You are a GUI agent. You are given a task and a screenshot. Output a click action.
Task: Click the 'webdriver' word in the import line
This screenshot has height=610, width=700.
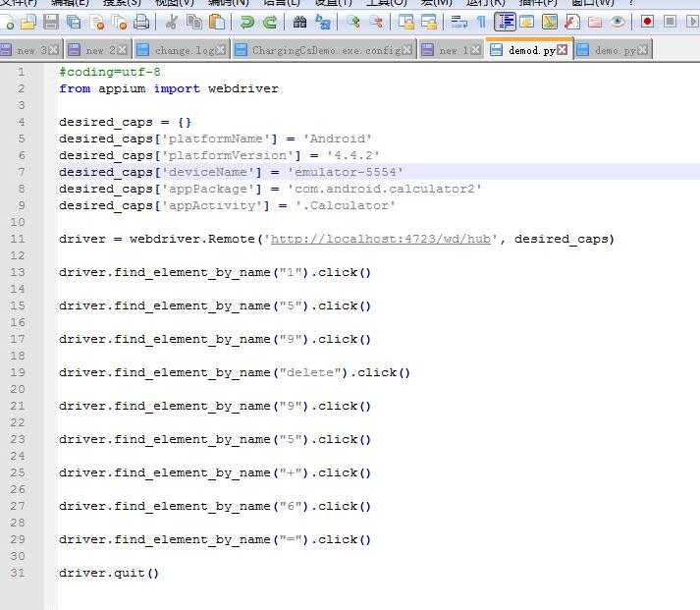pos(243,88)
